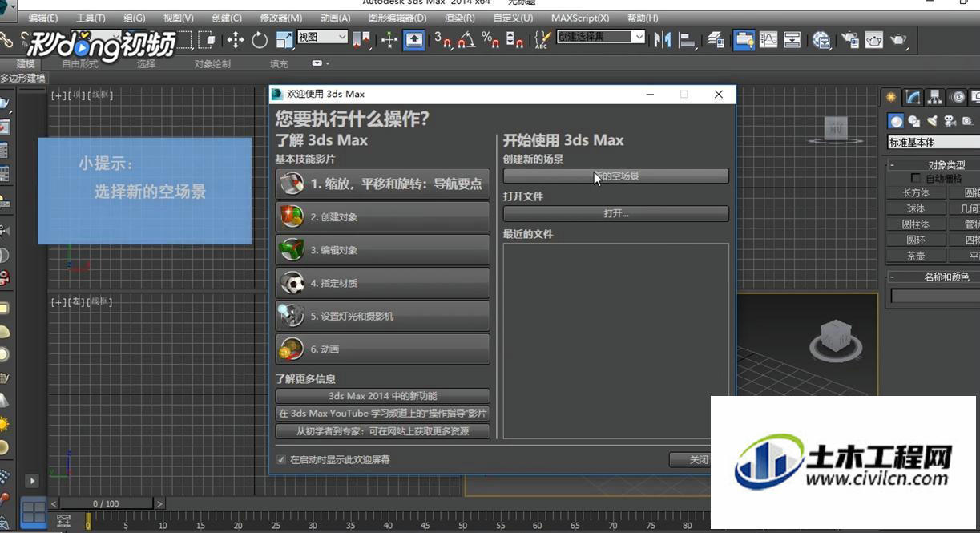Open Render Setup teapot icon
Image resolution: width=980 pixels, height=533 pixels.
point(849,40)
